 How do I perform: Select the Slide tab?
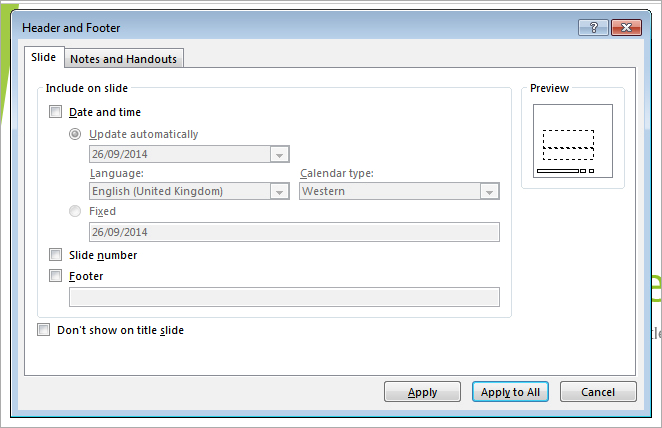click(43, 57)
